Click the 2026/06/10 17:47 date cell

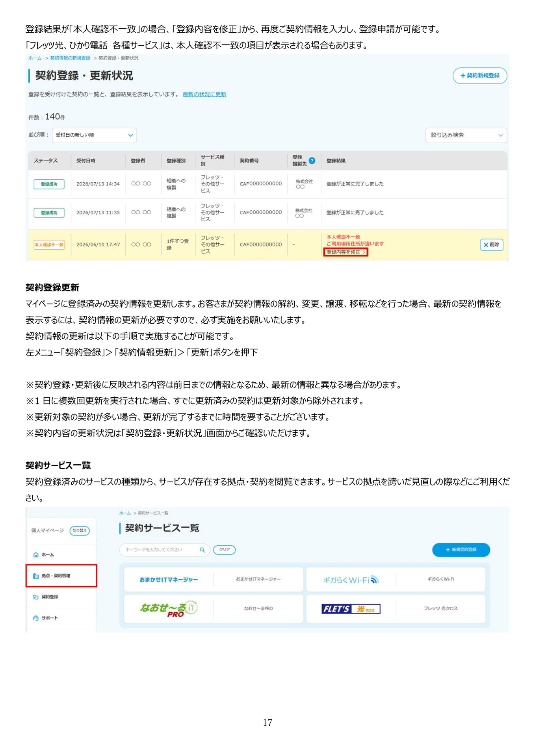tap(98, 245)
